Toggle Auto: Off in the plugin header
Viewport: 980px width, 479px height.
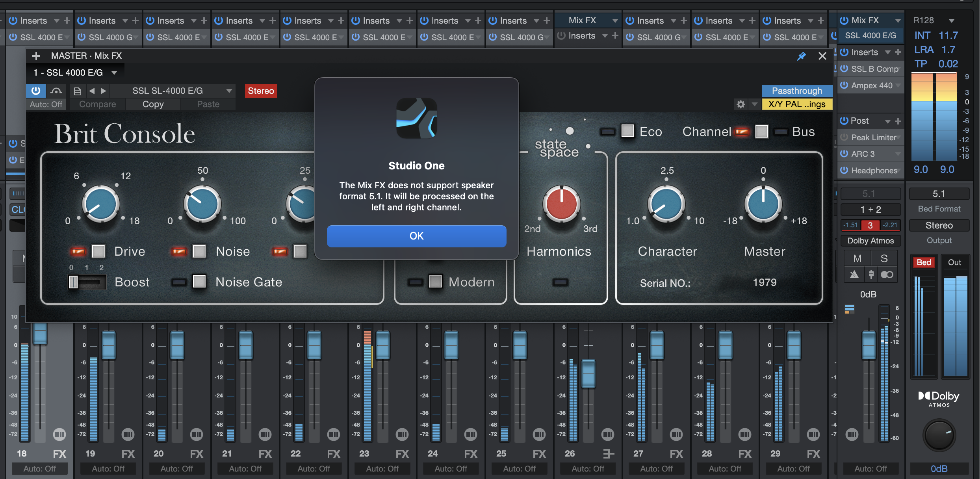click(46, 104)
